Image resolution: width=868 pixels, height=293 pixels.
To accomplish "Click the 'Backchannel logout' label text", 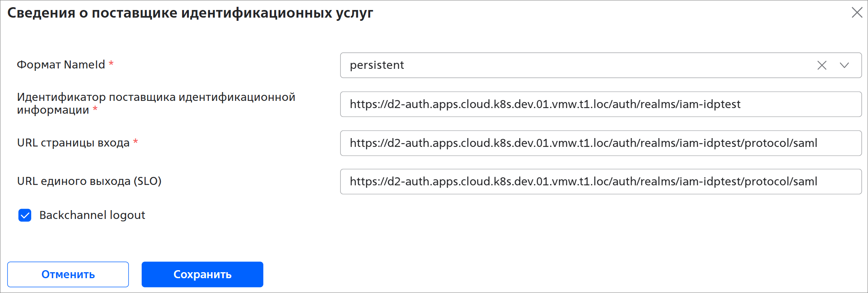I will (x=92, y=215).
